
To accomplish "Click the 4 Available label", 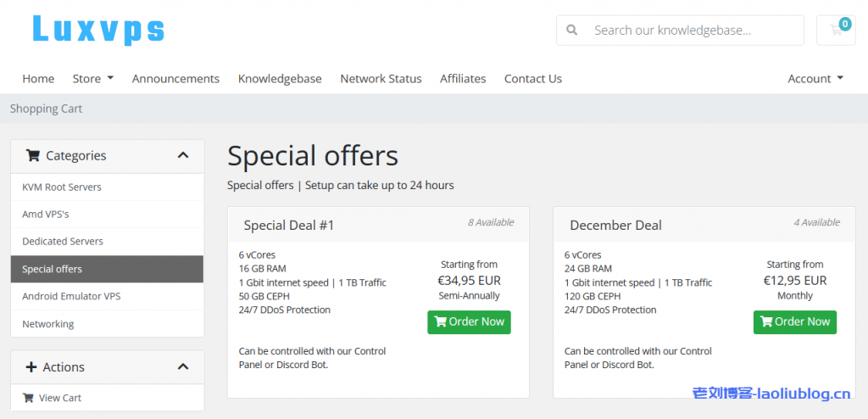I will [x=816, y=222].
